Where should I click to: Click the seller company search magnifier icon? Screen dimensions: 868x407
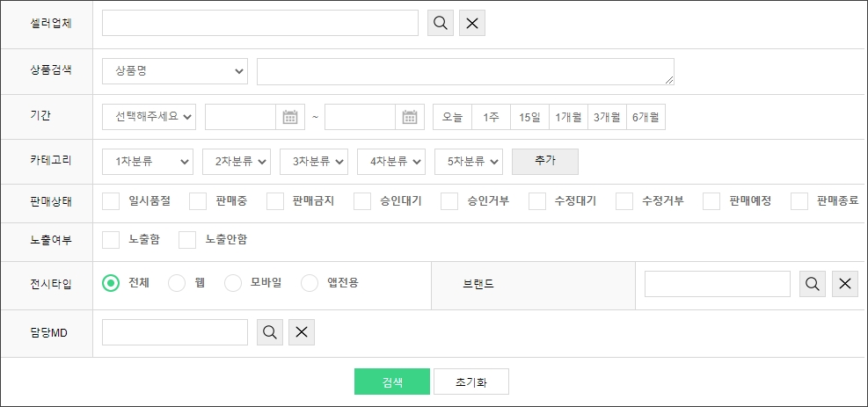pyautogui.click(x=441, y=23)
